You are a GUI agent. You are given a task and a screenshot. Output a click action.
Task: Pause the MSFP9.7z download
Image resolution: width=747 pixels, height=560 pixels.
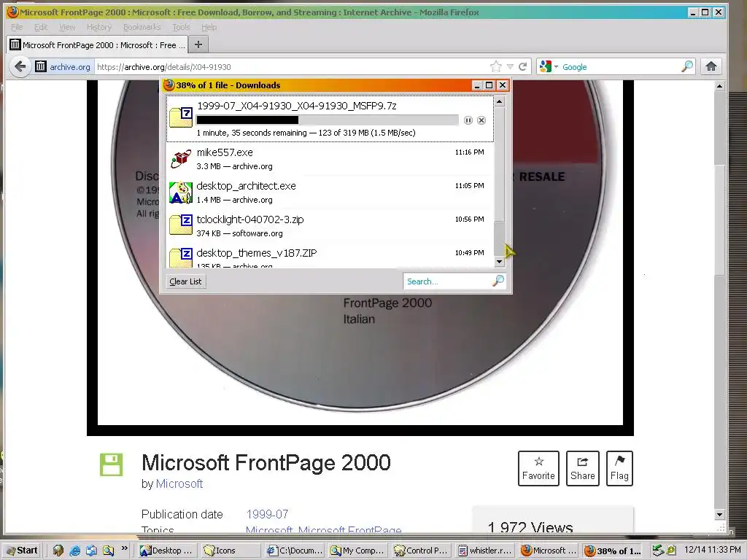click(x=468, y=120)
